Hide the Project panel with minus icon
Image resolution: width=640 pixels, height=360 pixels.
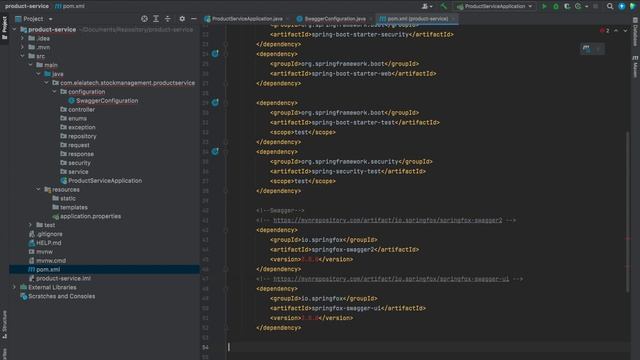(x=194, y=19)
